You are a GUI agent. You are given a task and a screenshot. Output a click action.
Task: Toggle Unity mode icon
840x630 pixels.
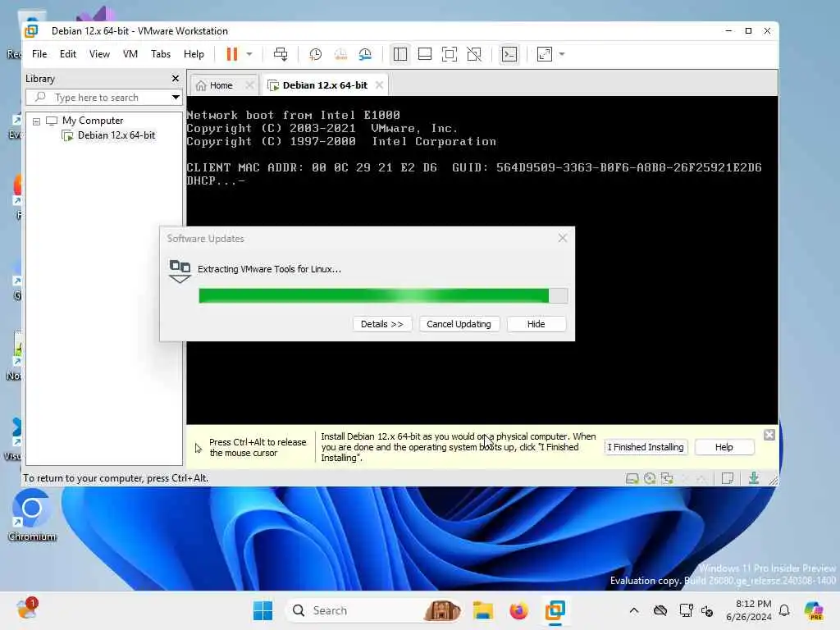click(x=474, y=54)
